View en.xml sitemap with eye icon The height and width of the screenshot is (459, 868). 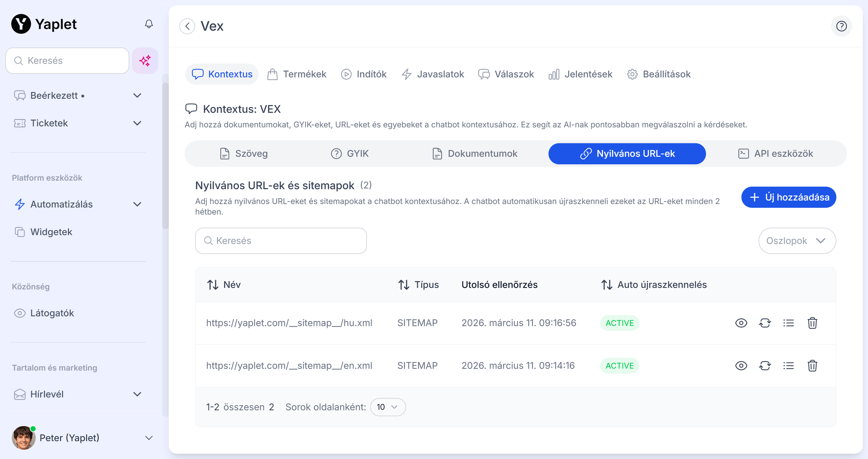741,366
